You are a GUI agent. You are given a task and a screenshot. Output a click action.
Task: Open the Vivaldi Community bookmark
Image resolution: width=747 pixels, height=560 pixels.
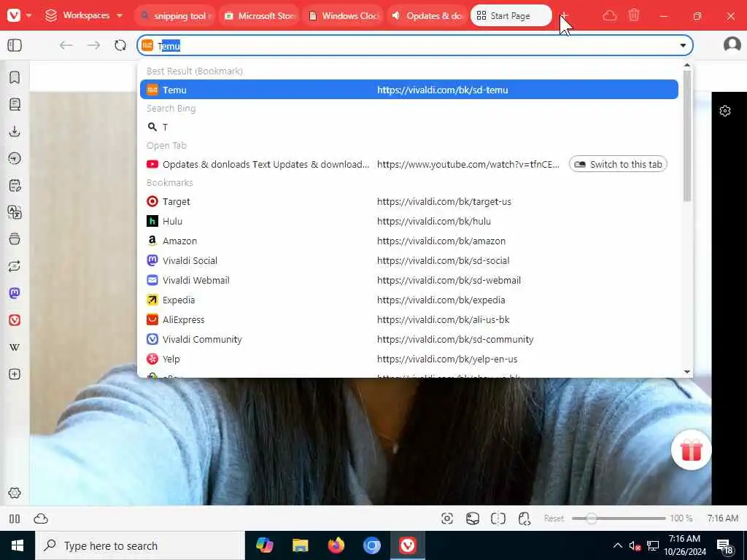[x=409, y=339]
